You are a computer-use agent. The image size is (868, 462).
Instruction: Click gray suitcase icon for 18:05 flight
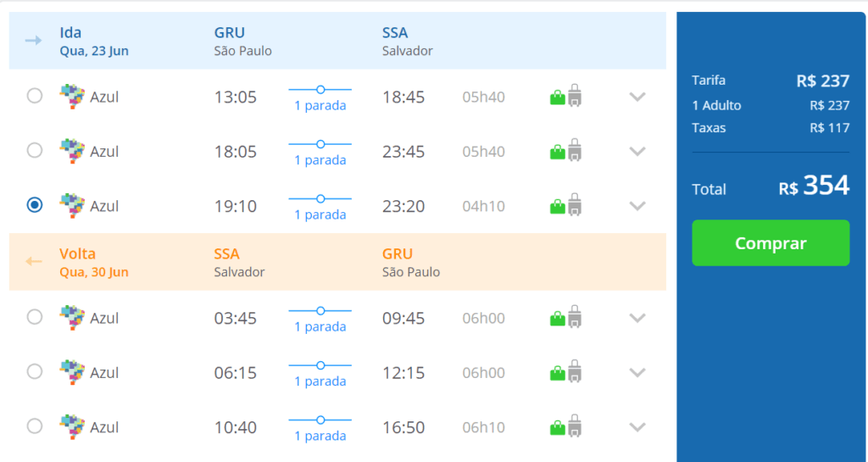tap(575, 150)
